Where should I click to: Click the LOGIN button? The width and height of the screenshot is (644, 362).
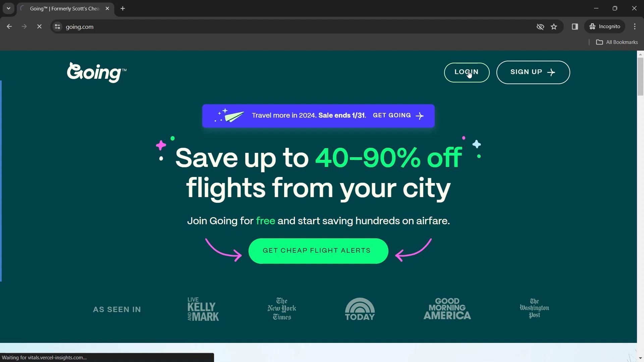tap(467, 72)
